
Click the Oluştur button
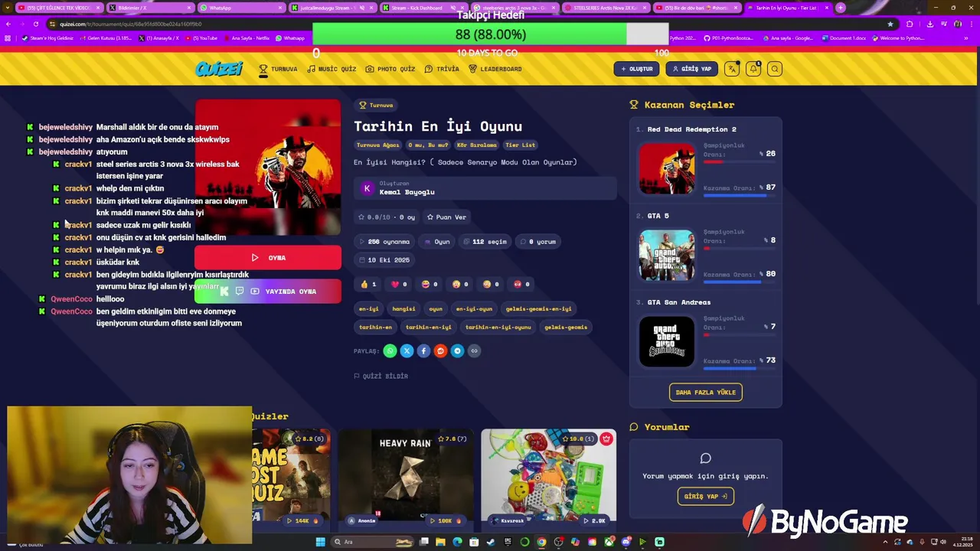[x=636, y=69]
